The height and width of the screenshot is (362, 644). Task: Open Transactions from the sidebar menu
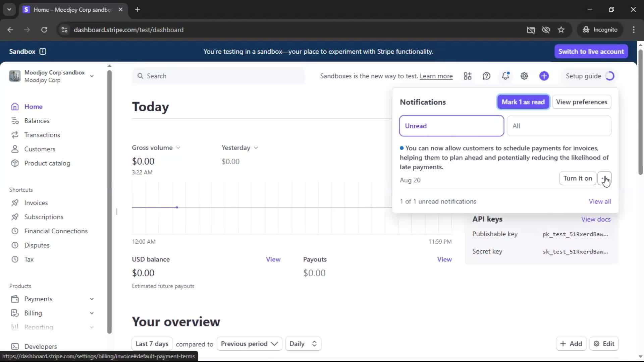point(42,135)
